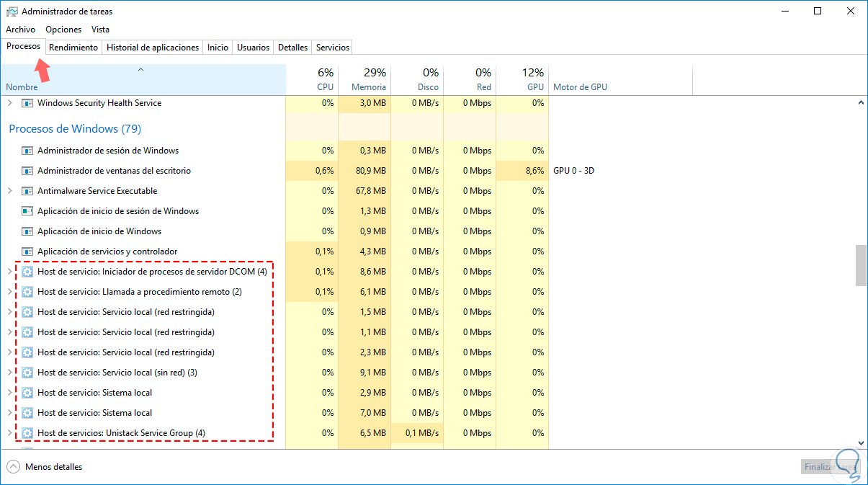Click the 0,1 MB/s disk value
This screenshot has width=868, height=485.
(x=422, y=433)
